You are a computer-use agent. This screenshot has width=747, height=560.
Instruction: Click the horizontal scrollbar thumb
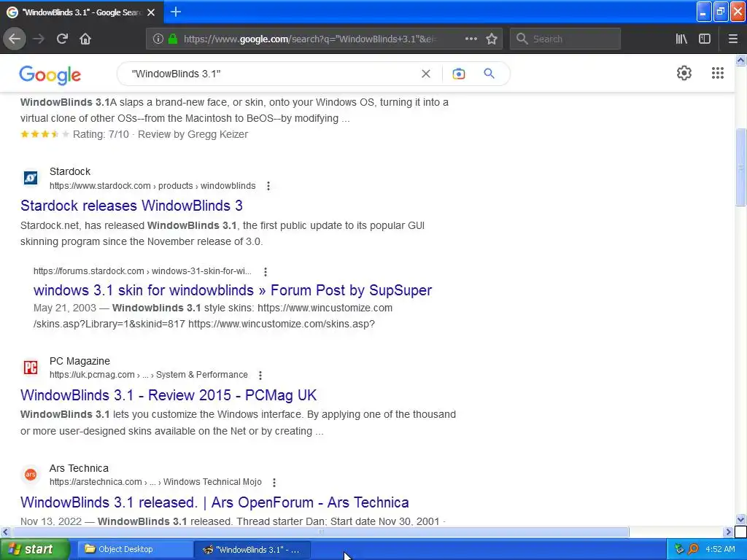[320, 532]
